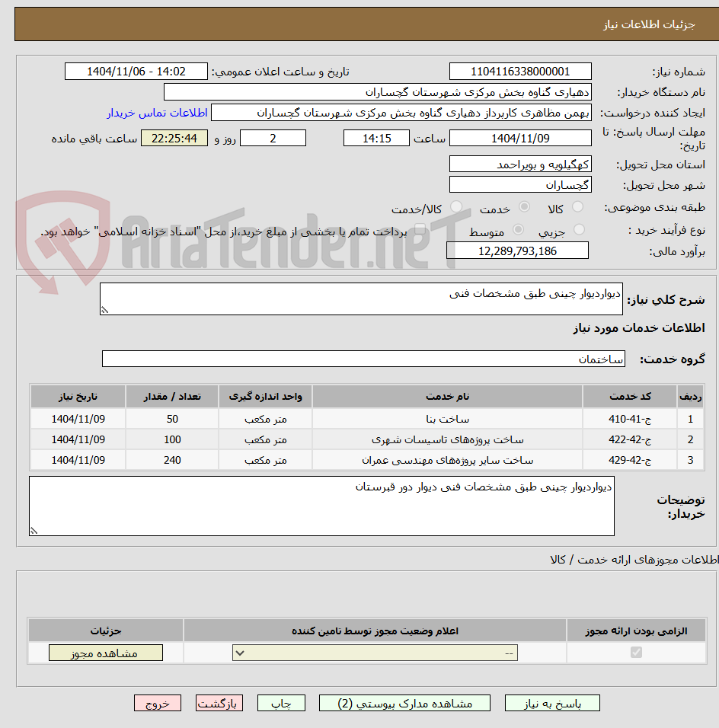This screenshot has height=728, width=719.
Task: Open the permit status dropdown
Action: click(x=375, y=653)
